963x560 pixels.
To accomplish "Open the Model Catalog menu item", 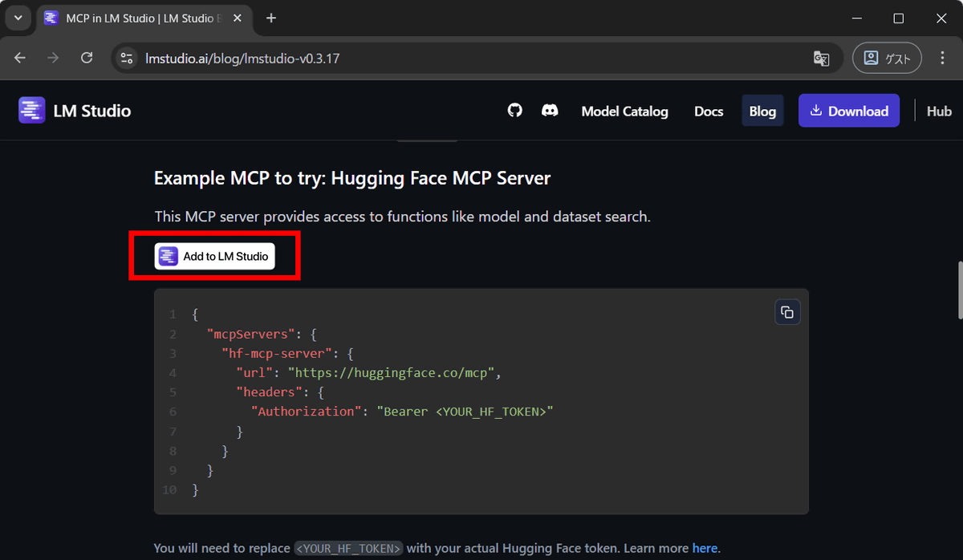I will [624, 111].
